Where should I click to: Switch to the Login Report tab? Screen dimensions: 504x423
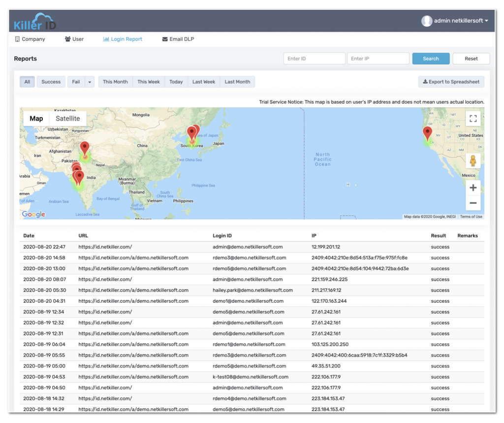click(x=122, y=39)
